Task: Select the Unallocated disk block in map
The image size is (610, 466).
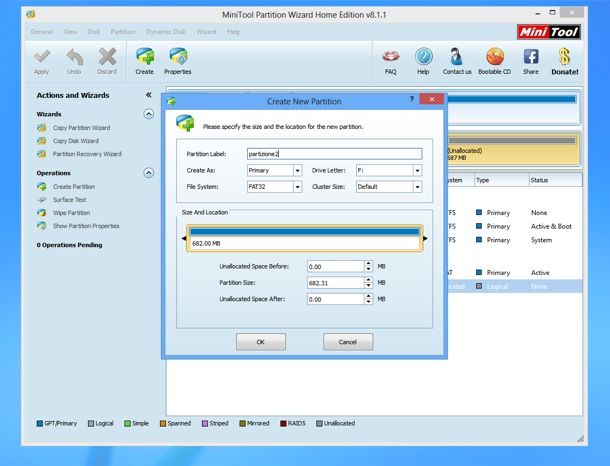Action: [512, 149]
